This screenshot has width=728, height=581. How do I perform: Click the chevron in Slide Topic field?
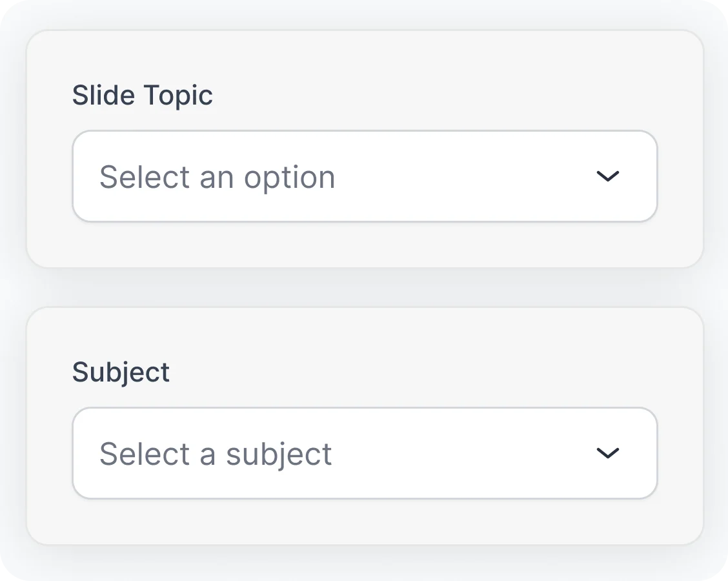(607, 176)
